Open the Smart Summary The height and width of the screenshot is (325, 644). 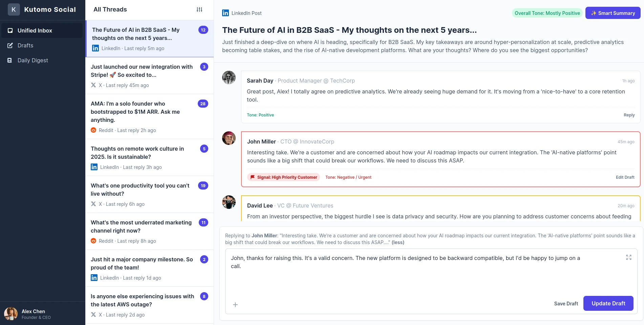613,13
